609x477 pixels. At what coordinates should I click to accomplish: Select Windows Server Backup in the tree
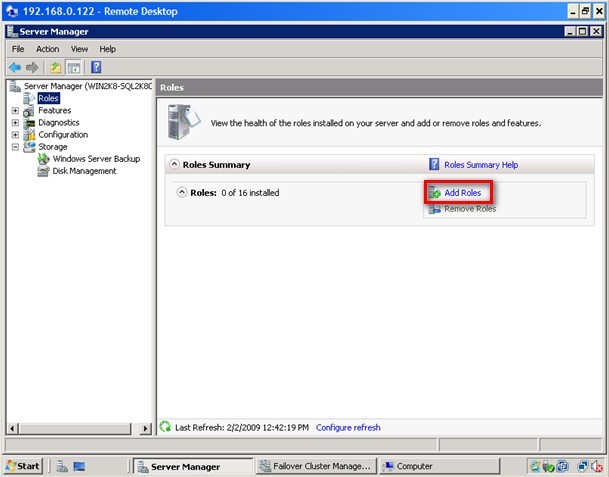point(96,159)
